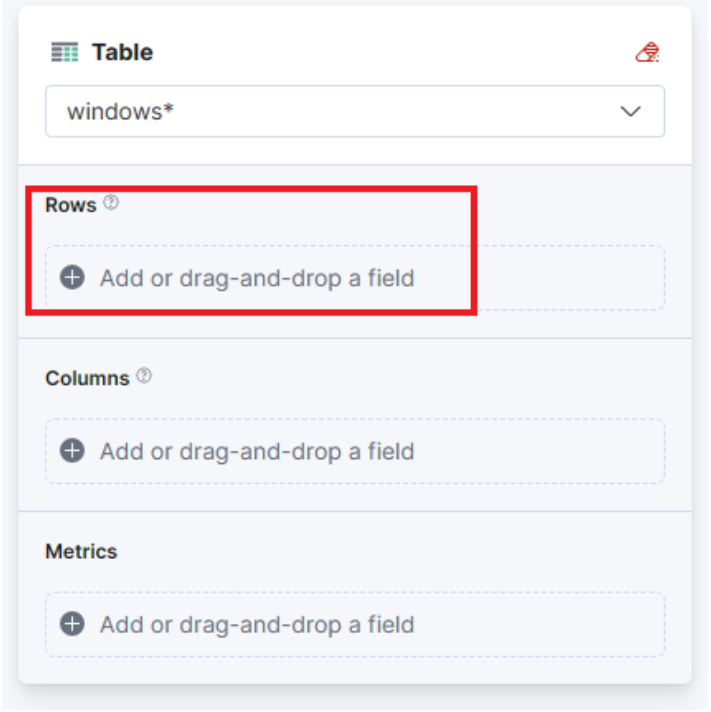Screen dimensions: 711x712
Task: Click the red eraser clear-layer icon
Action: pyautogui.click(x=647, y=52)
